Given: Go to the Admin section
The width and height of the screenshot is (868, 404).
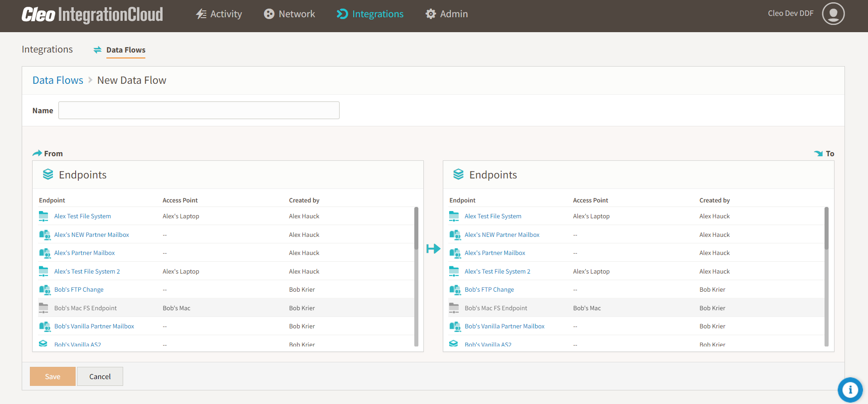Looking at the screenshot, I should [x=446, y=14].
